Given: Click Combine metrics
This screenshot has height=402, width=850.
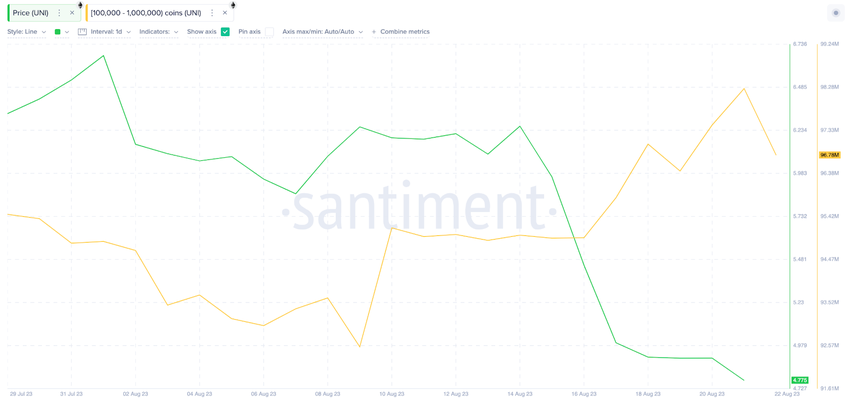Looking at the screenshot, I should coord(401,32).
